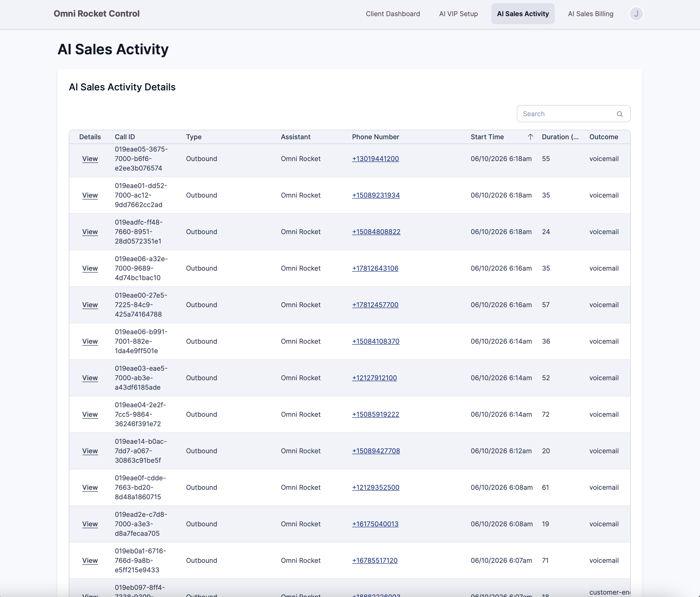Image resolution: width=700 pixels, height=597 pixels.
Task: Click Omni Rocket assistant for call 019eae0f-cdde
Action: [301, 487]
